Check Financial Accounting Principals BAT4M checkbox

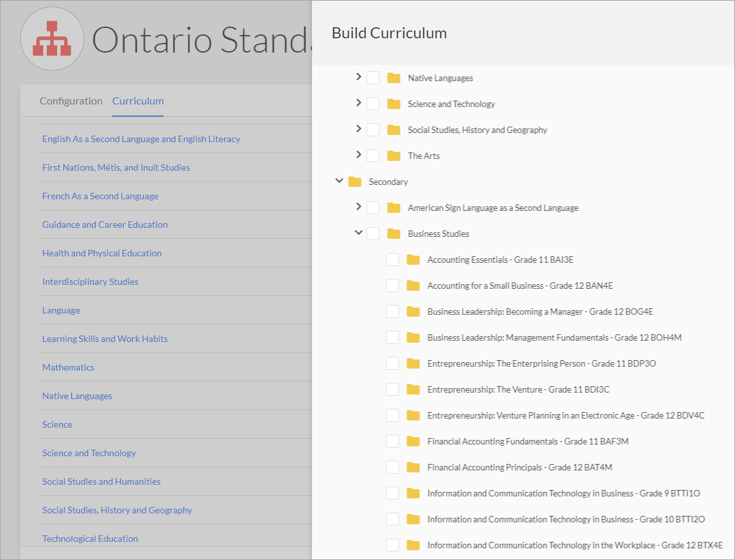click(392, 467)
